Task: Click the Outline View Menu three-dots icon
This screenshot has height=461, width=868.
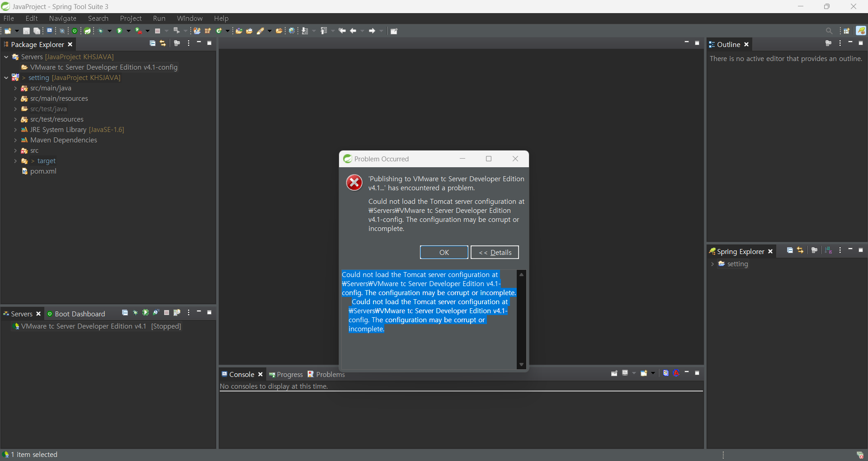Action: (840, 43)
